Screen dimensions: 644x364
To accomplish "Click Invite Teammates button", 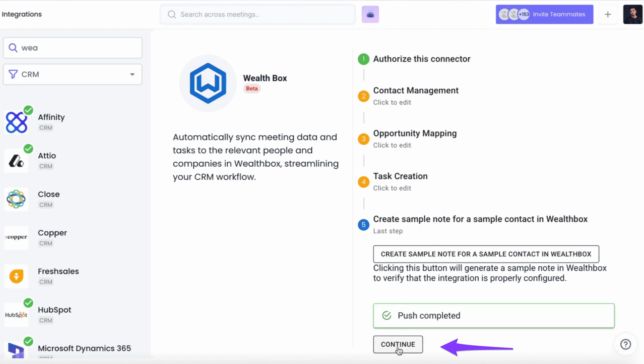I will tap(544, 14).
